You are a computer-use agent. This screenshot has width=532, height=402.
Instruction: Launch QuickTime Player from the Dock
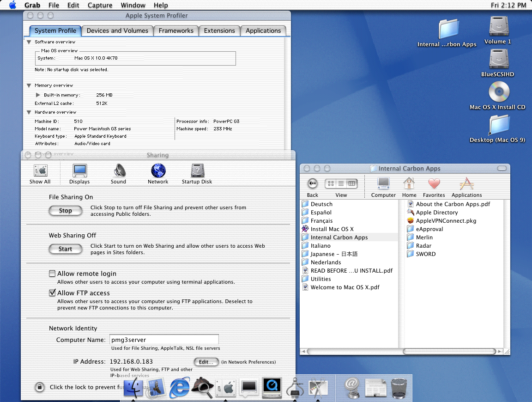click(272, 388)
